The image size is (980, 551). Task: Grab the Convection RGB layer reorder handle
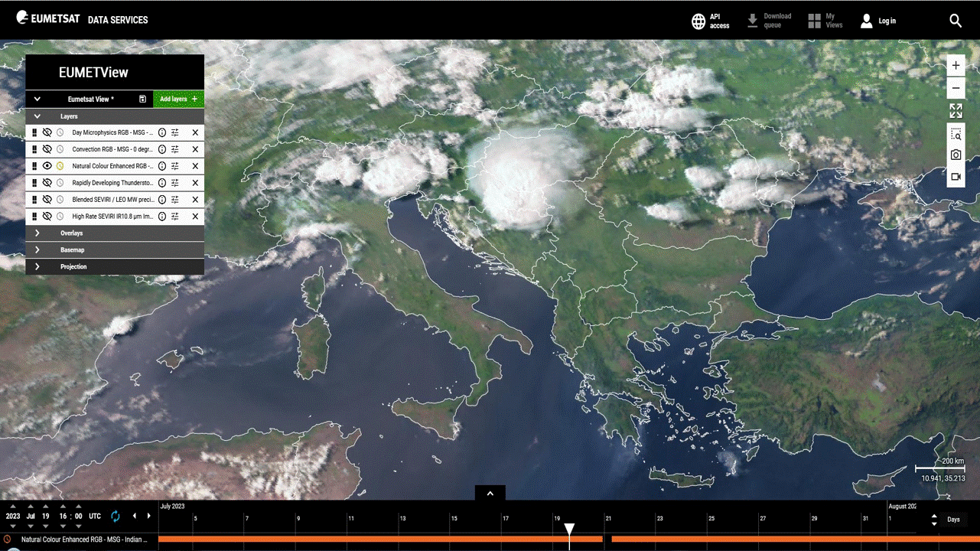(x=34, y=149)
